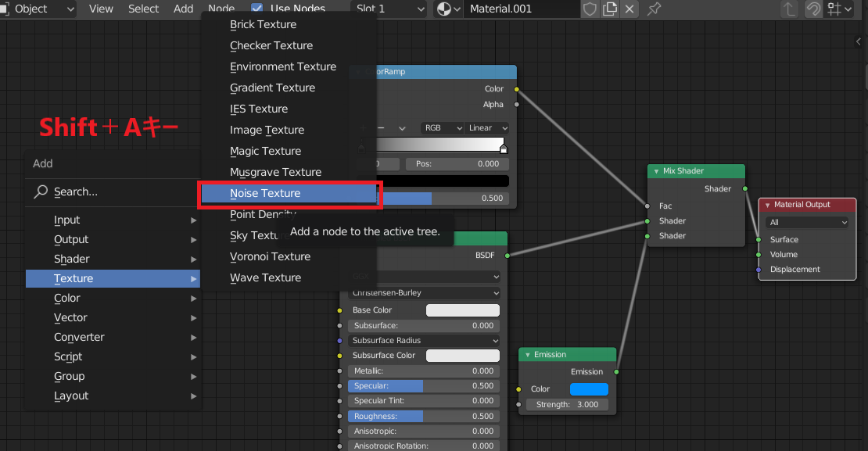
Task: Click the ColorRamp Color output socket
Action: [x=516, y=89]
